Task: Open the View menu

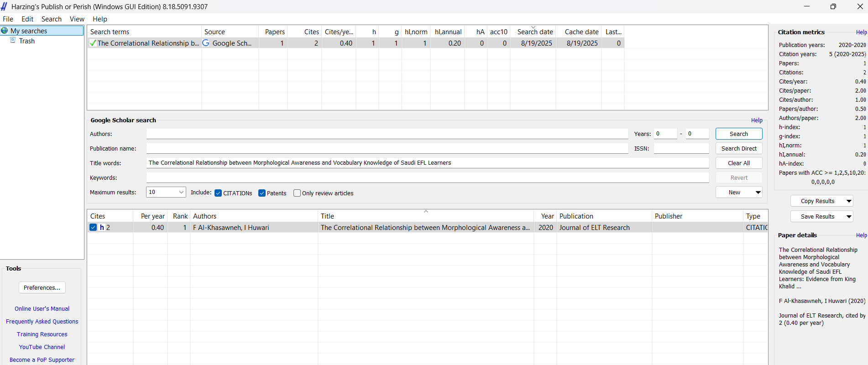Action: [77, 19]
